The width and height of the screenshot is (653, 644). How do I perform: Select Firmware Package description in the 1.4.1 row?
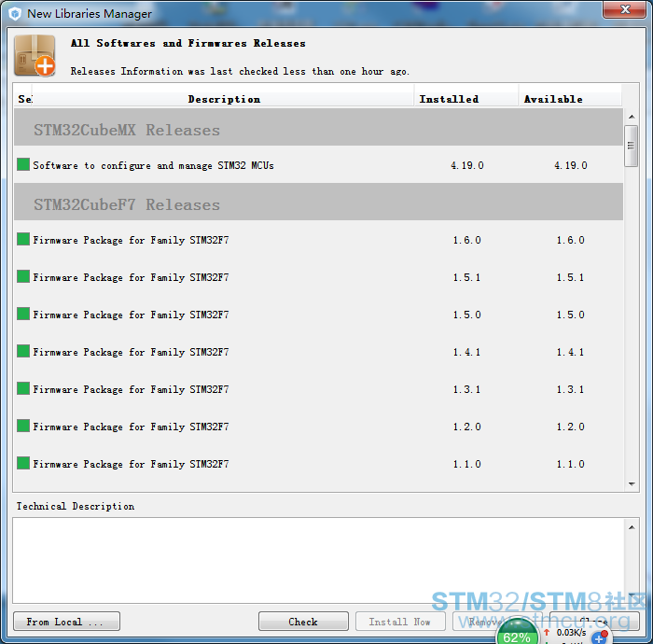(x=132, y=353)
